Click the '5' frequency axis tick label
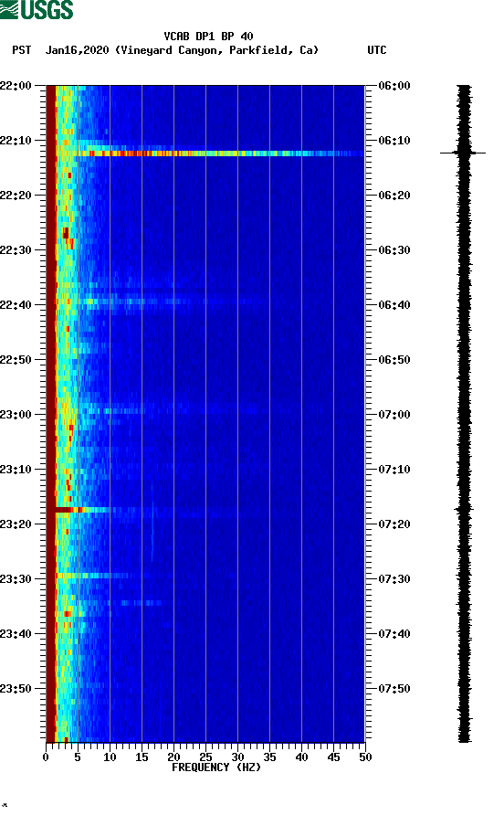Screen dimensions: 504x815 pyautogui.click(x=78, y=757)
